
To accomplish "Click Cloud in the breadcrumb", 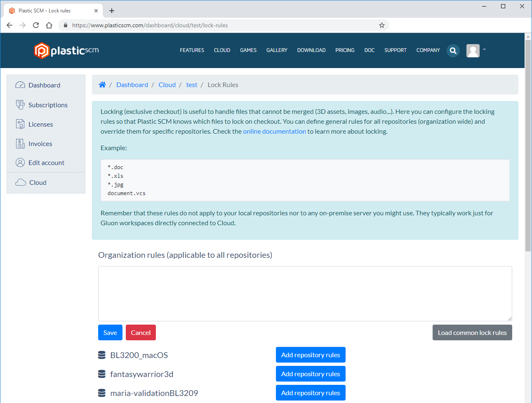I will coord(167,85).
